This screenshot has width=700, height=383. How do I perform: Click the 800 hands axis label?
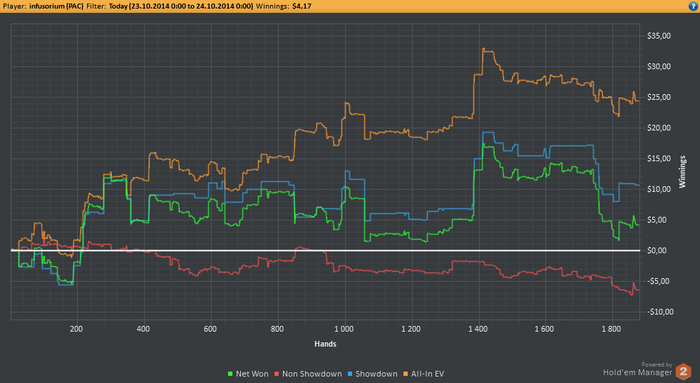pos(277,329)
